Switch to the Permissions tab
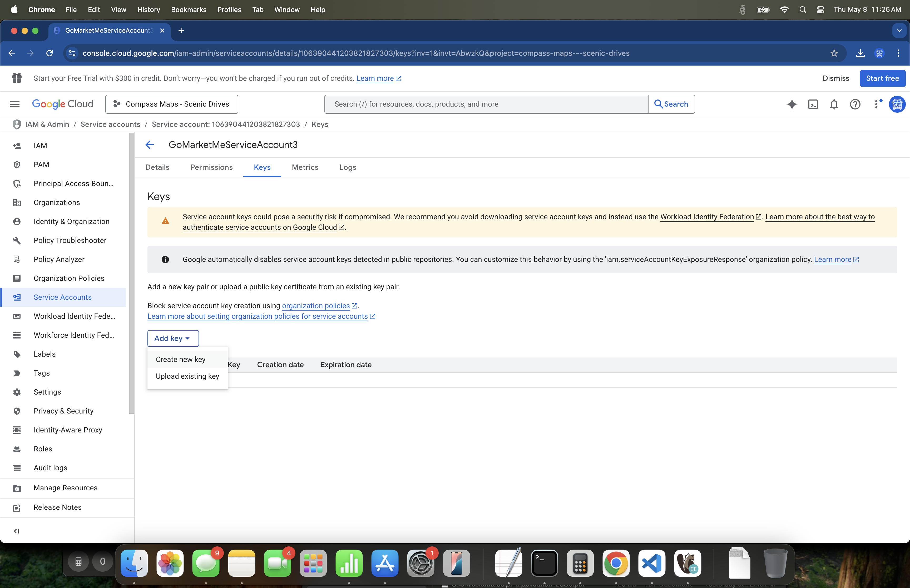 point(211,167)
